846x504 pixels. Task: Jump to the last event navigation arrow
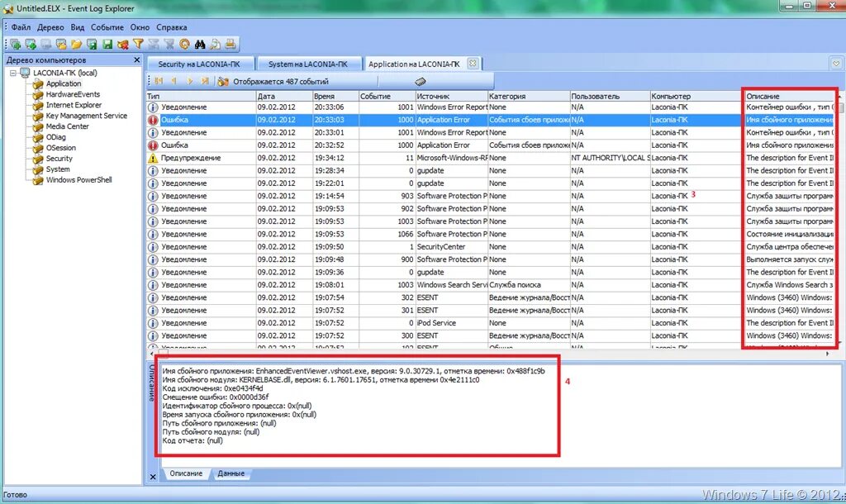(205, 81)
